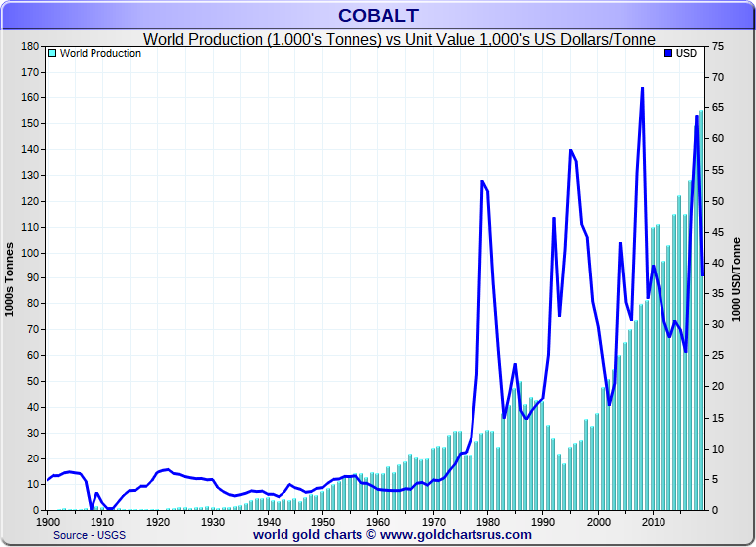The height and width of the screenshot is (547, 756).
Task: Select the World Production legend label
Action: 99,53
